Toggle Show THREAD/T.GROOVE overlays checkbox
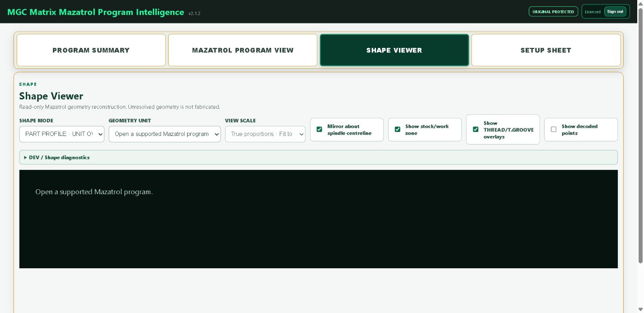 click(x=475, y=129)
